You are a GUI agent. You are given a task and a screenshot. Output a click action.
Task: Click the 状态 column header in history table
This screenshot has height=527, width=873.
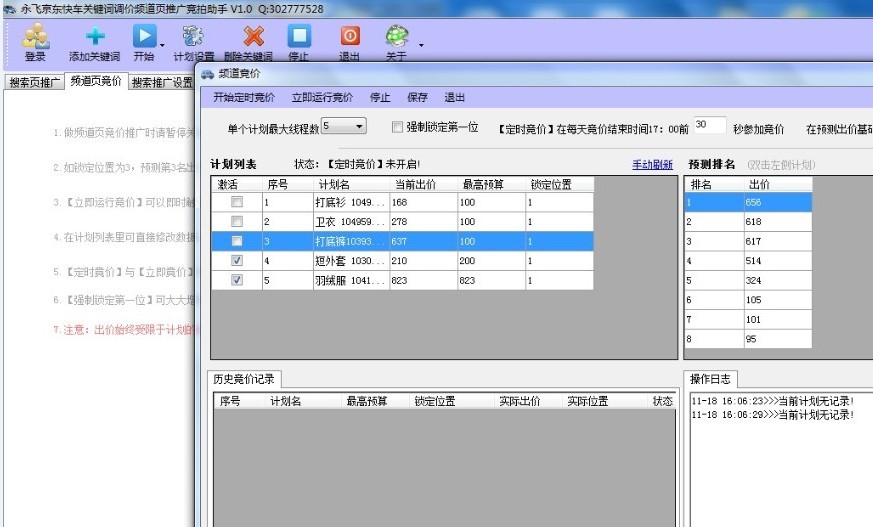663,401
